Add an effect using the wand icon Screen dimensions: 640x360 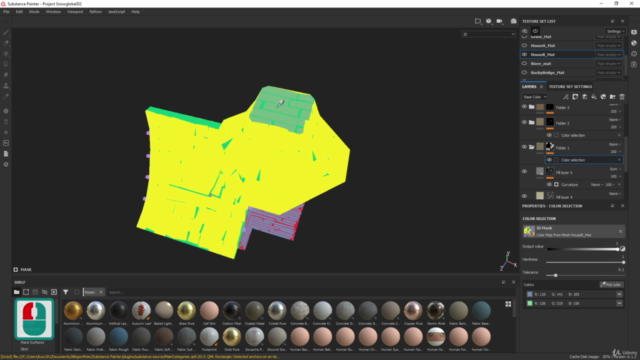[x=566, y=97]
